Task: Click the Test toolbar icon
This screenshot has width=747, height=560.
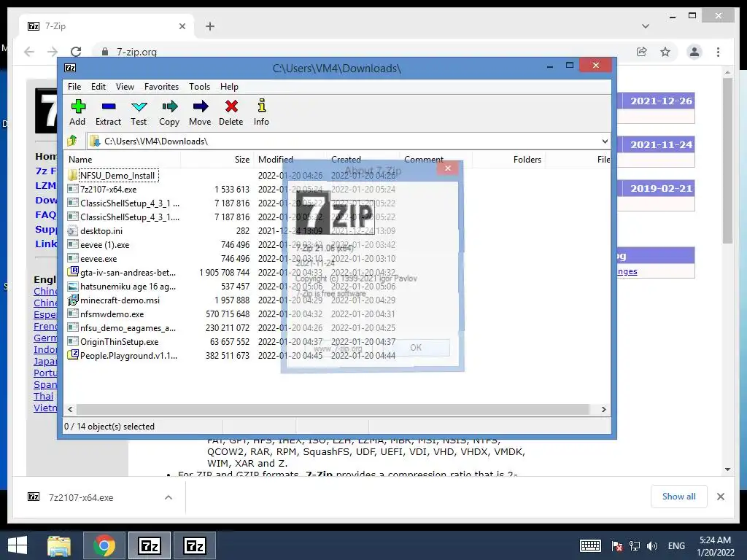Action: (139, 106)
